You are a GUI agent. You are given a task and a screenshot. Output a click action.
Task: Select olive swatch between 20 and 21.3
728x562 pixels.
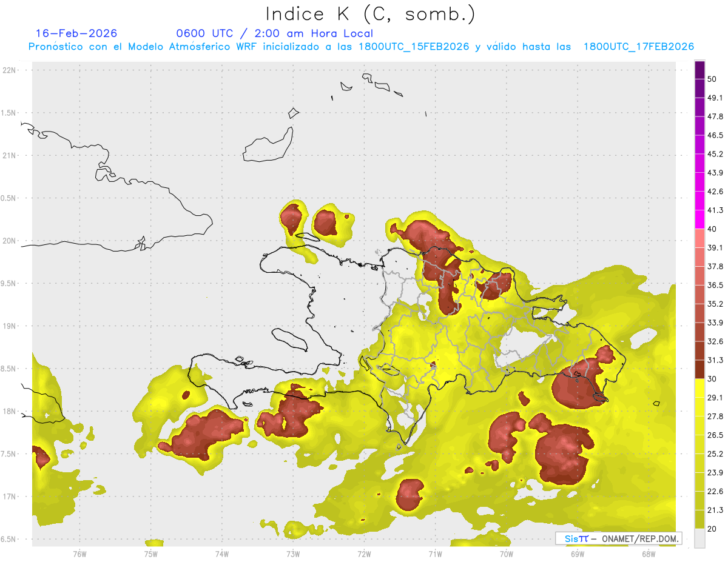[699, 520]
